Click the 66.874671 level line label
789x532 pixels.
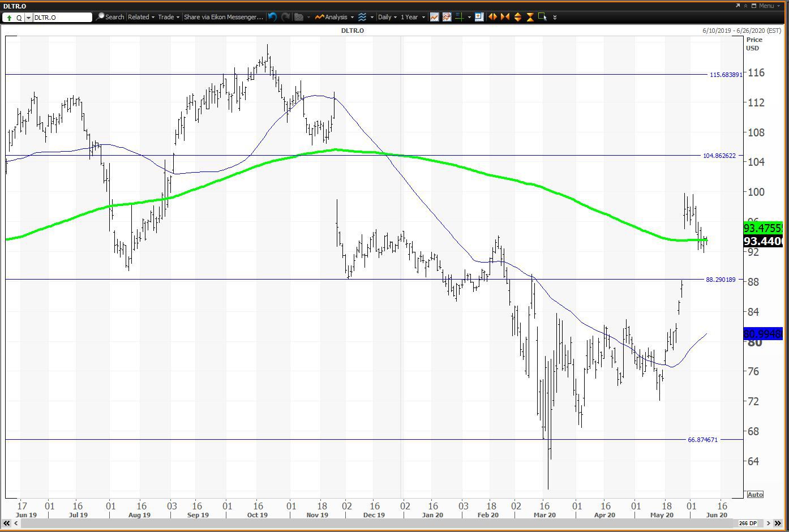pyautogui.click(x=702, y=440)
